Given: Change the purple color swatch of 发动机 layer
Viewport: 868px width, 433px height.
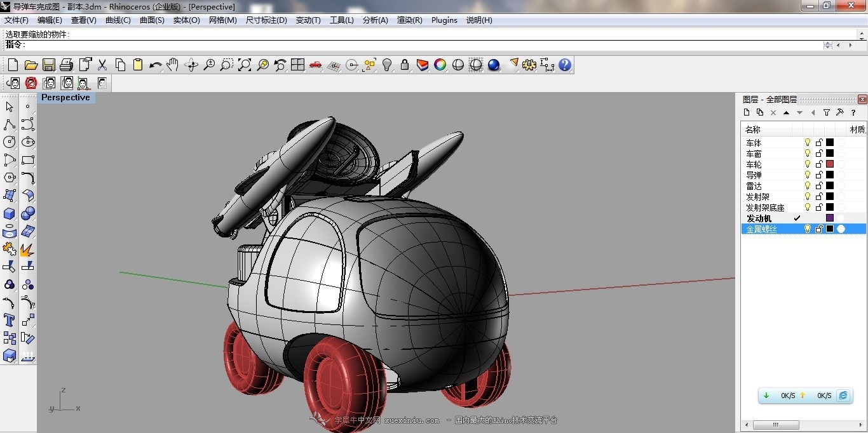Looking at the screenshot, I should click(829, 218).
